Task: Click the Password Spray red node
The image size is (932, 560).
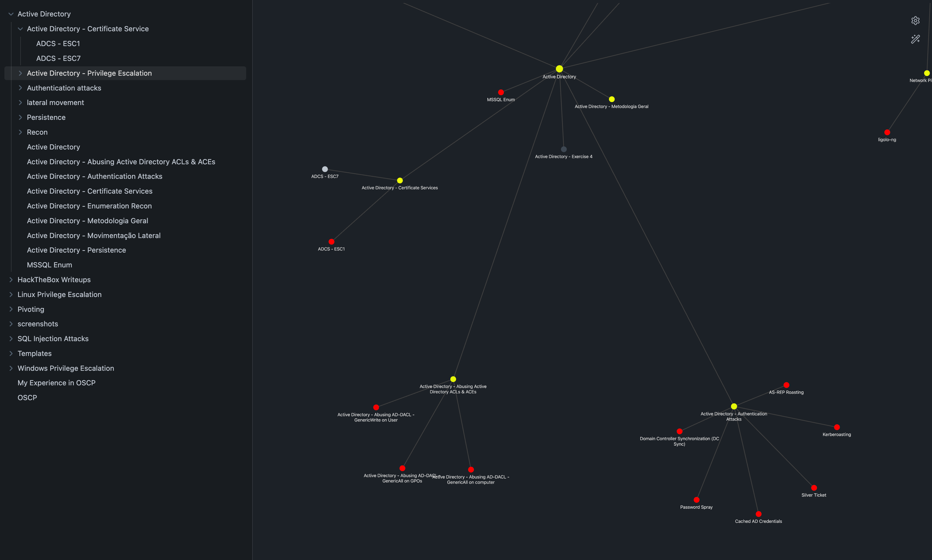Action: (x=696, y=500)
